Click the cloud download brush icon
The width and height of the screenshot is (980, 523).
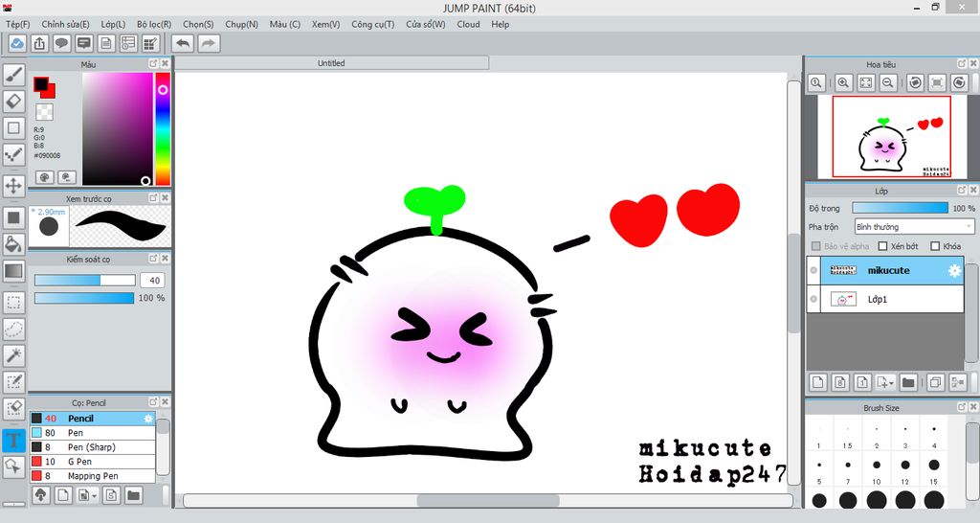tap(40, 495)
